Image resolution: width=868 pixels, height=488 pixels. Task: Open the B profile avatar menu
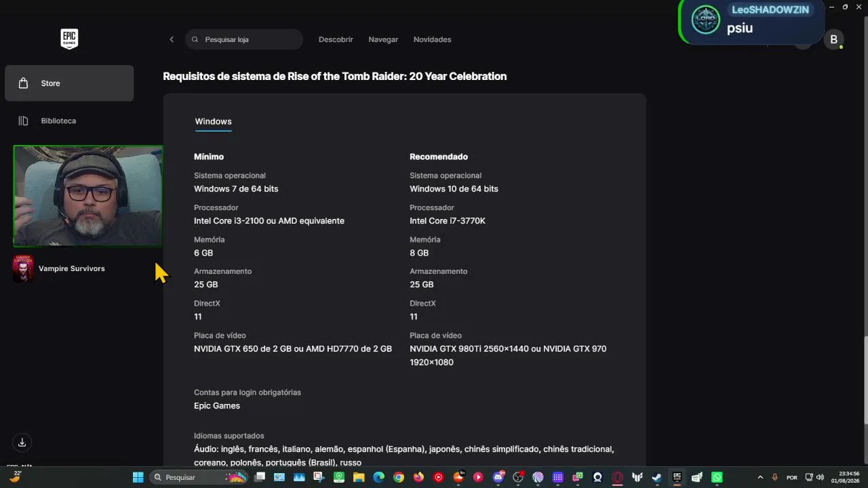pyautogui.click(x=833, y=39)
